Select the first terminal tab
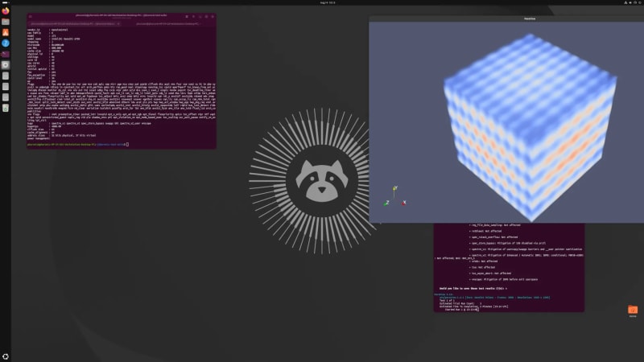This screenshot has height=362, width=644. pyautogui.click(x=74, y=24)
